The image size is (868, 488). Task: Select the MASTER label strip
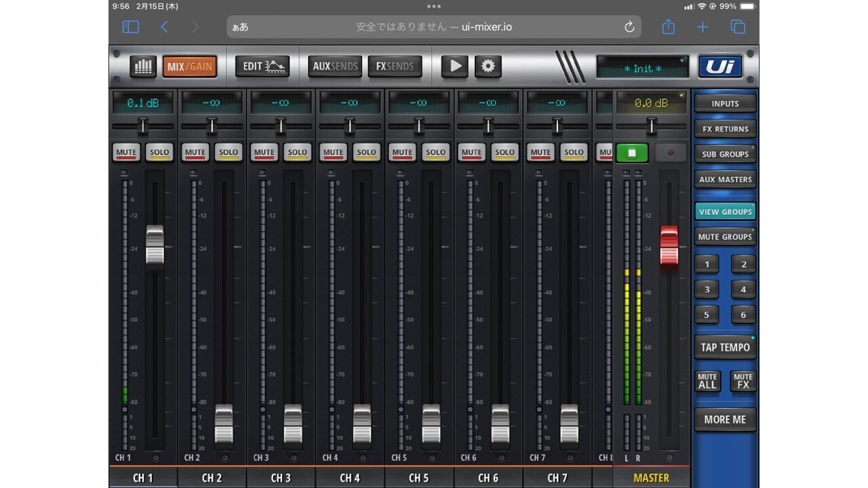point(651,478)
